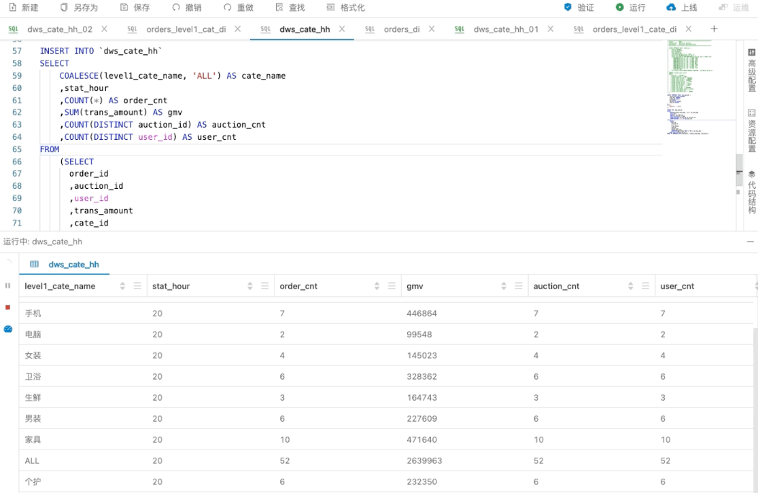The image size is (758, 493).
Task: Close the dws_cate_hh editor tab
Action: tap(342, 29)
